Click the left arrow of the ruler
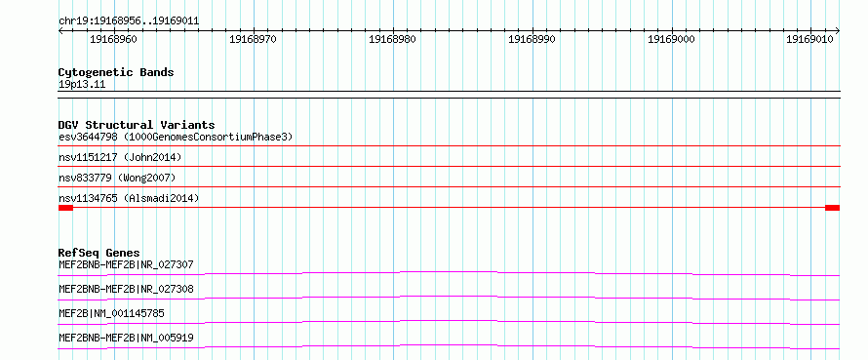This screenshot has width=868, height=360. click(60, 31)
